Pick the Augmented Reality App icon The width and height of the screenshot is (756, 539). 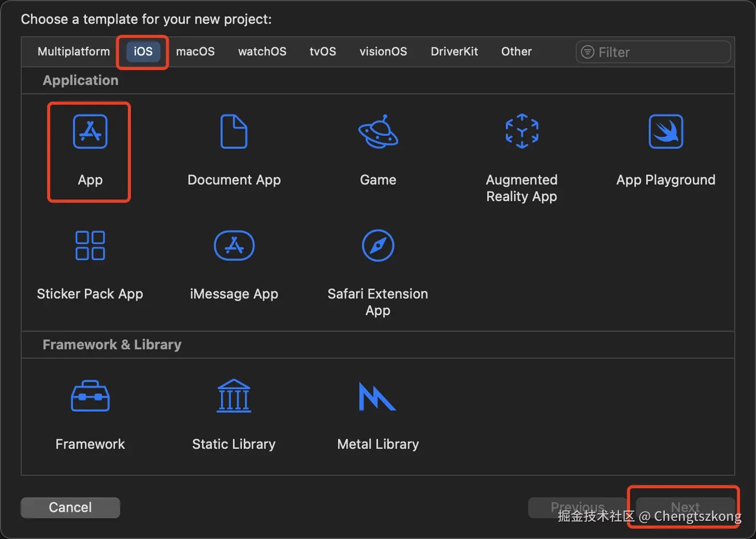[522, 131]
